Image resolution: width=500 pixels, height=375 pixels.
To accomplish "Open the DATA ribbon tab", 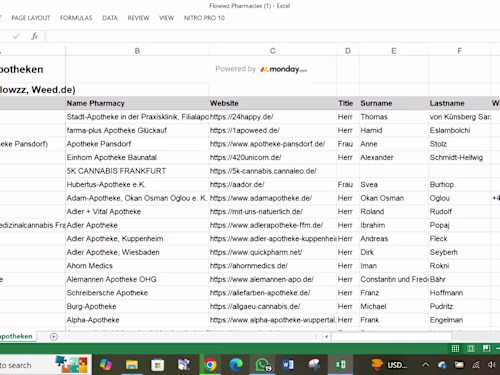I will point(110,18).
